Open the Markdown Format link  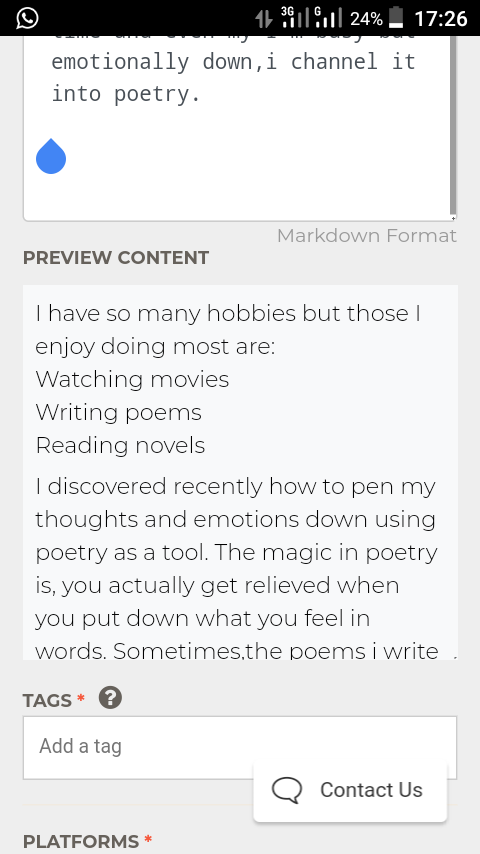coord(367,236)
